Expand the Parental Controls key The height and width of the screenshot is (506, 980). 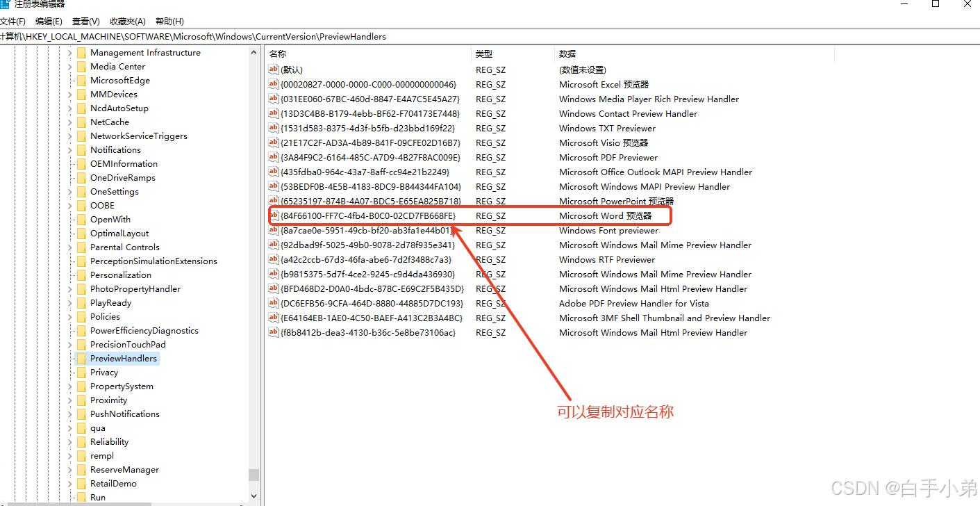pyautogui.click(x=70, y=247)
